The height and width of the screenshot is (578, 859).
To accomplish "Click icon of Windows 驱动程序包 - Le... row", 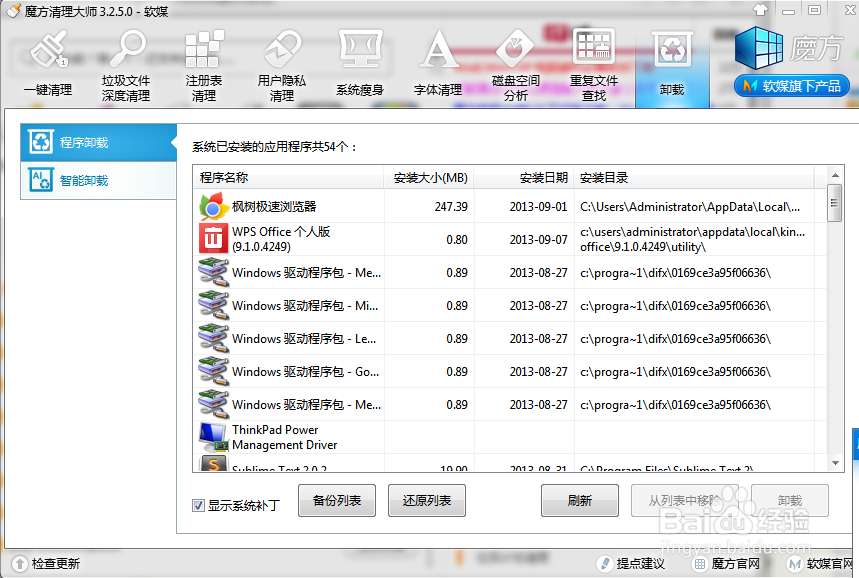I will 213,338.
